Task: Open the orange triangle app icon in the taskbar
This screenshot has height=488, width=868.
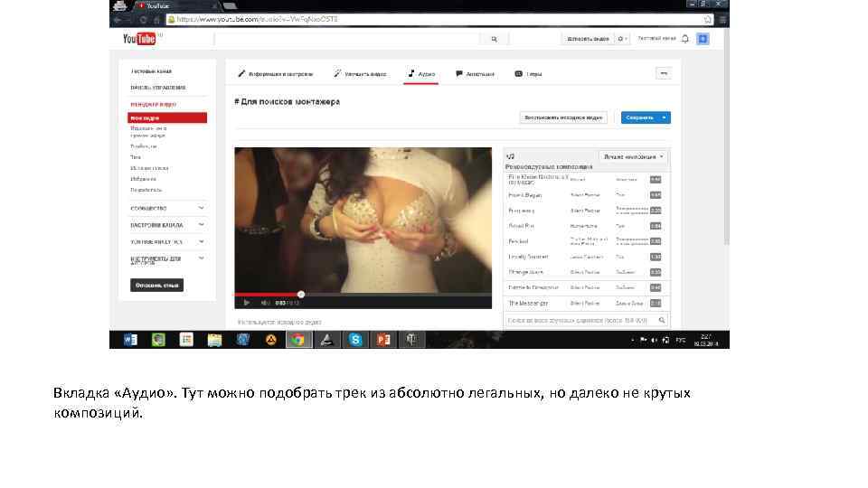Action: (270, 340)
